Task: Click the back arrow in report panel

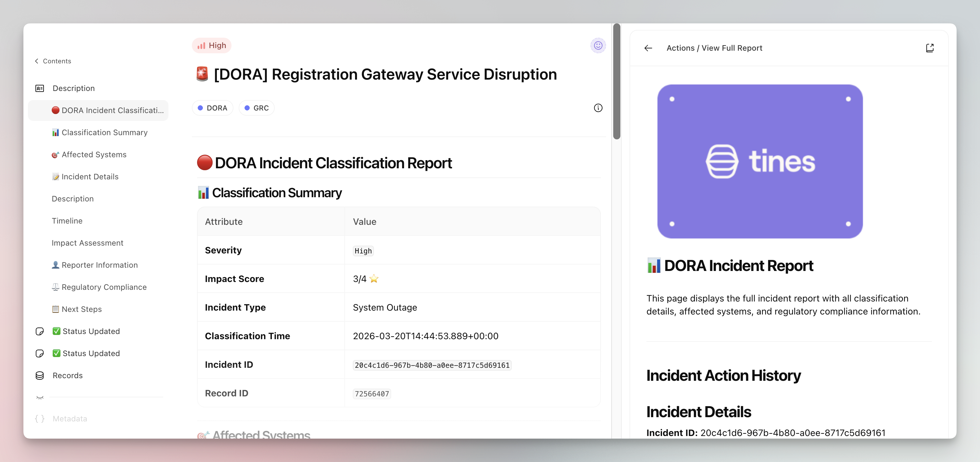Action: [x=648, y=48]
